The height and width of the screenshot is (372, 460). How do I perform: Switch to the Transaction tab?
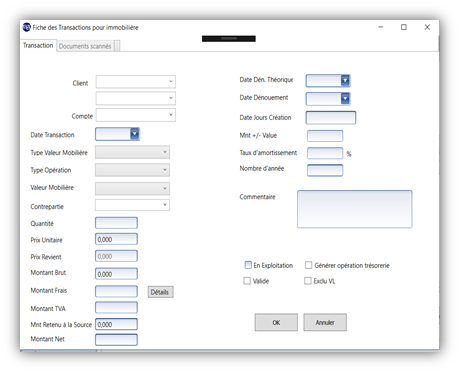[38, 45]
